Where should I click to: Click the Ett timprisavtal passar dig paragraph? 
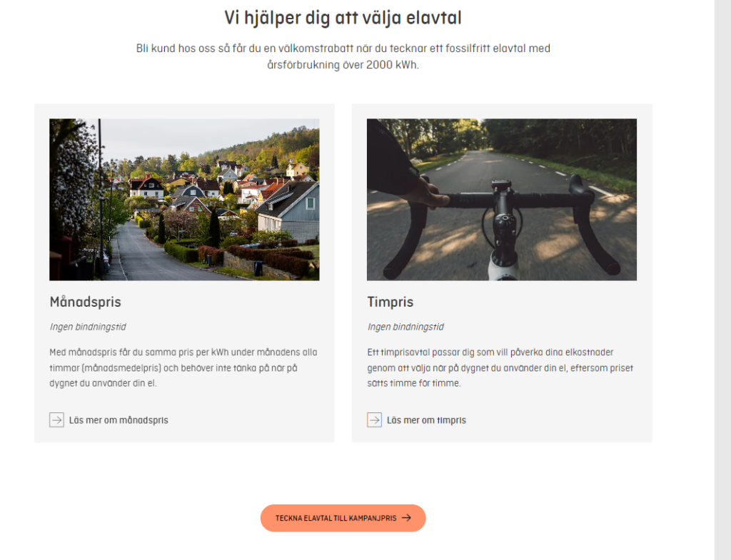point(500,367)
